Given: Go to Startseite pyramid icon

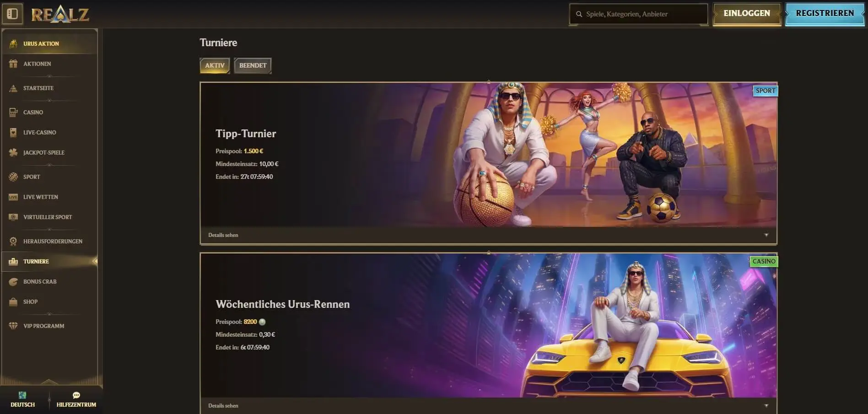Looking at the screenshot, I should tap(13, 88).
